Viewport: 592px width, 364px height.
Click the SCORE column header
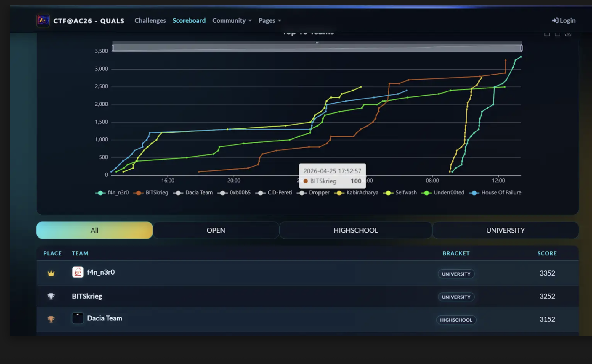[x=547, y=254]
